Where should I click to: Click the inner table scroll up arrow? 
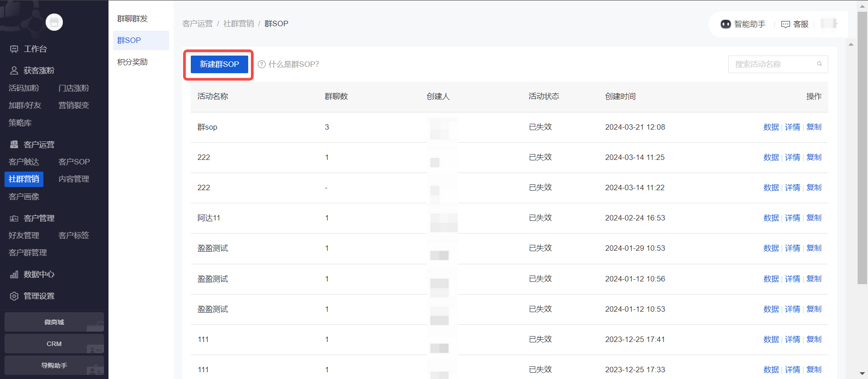coord(851,44)
